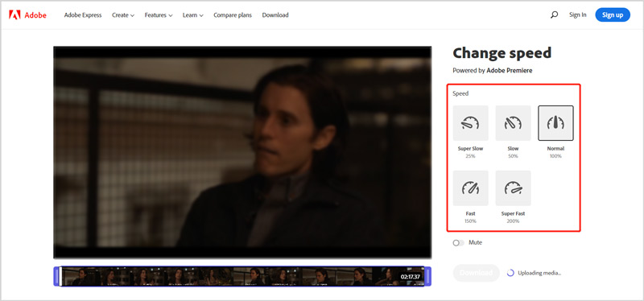
Task: Click the greyed-out Download button
Action: point(476,273)
